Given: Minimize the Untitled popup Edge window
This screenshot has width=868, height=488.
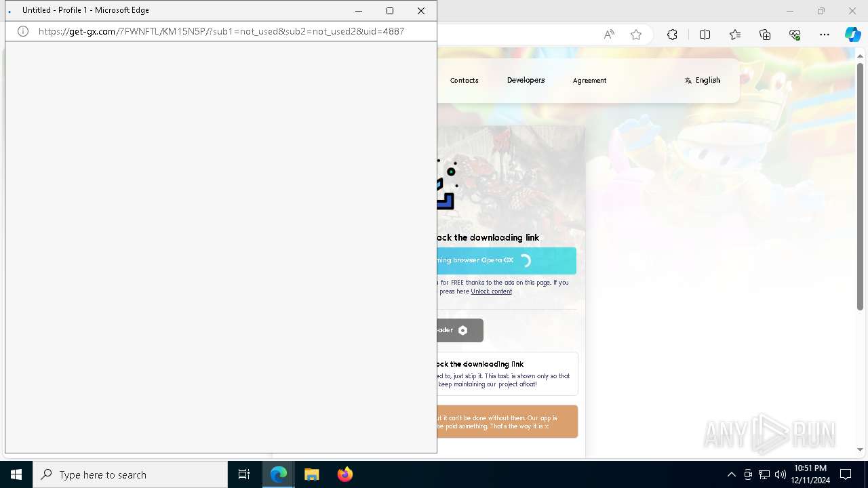Looking at the screenshot, I should pyautogui.click(x=359, y=11).
